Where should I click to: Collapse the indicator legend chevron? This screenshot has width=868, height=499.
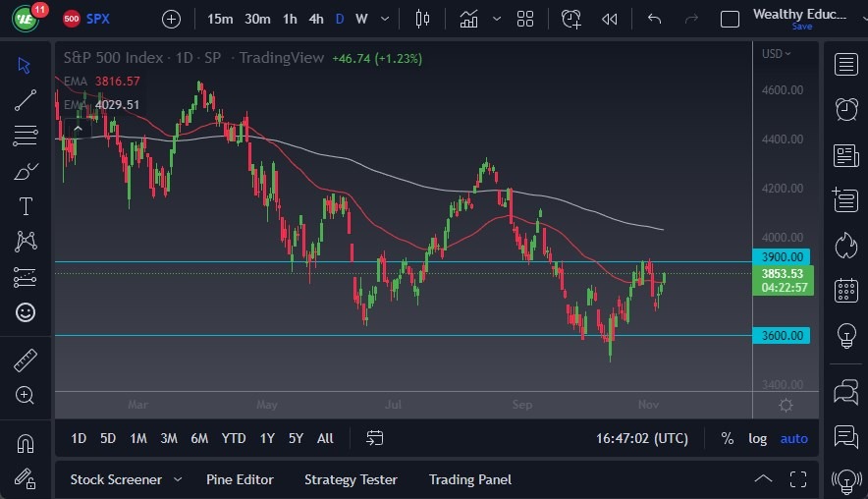tap(78, 129)
